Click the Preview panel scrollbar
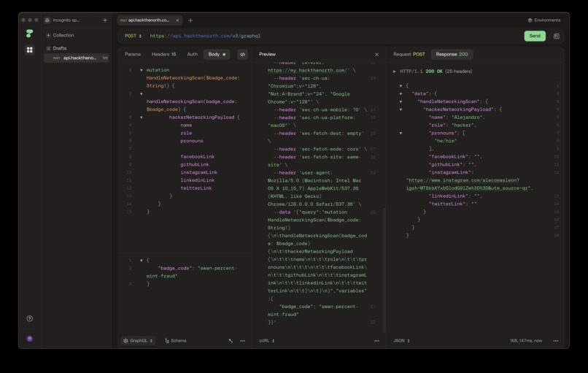 [x=384, y=270]
